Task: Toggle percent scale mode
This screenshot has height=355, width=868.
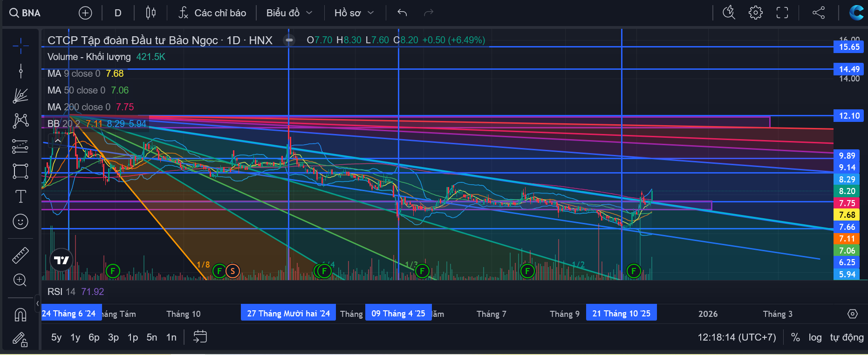Action: (796, 337)
